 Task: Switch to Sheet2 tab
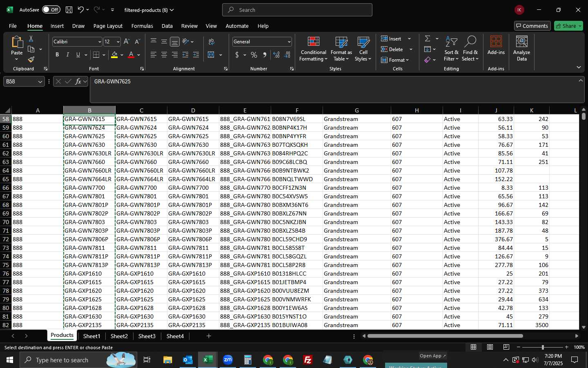point(119,336)
